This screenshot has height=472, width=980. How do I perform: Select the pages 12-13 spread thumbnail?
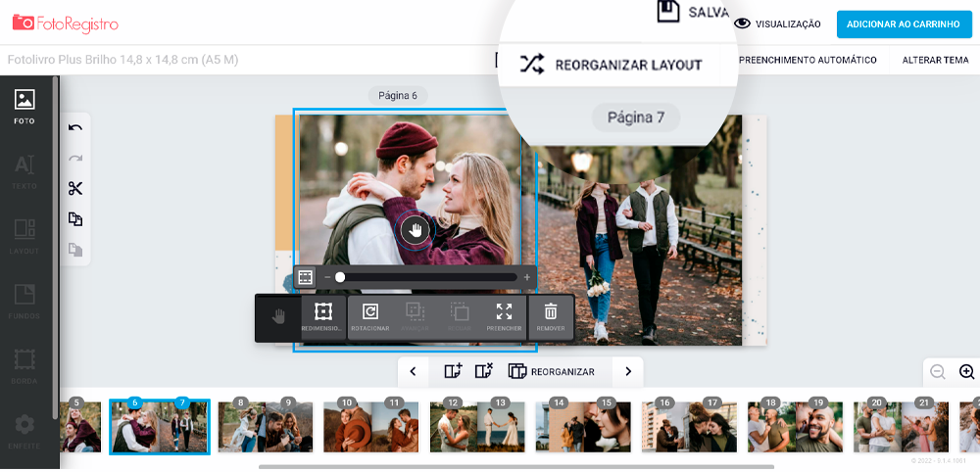click(477, 427)
